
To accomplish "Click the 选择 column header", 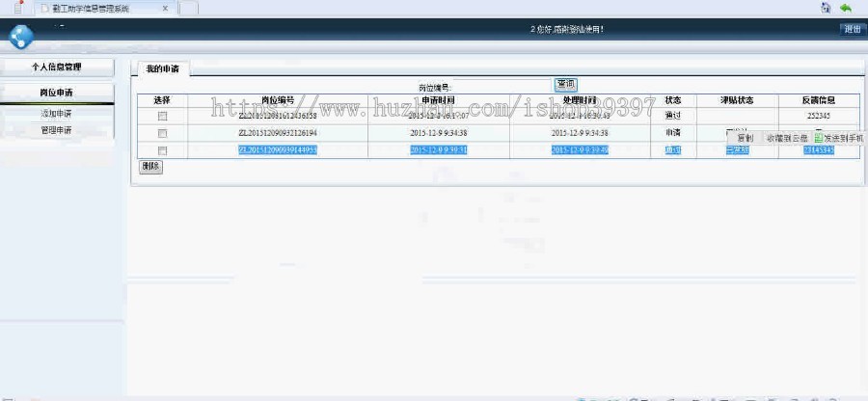I will pos(162,100).
